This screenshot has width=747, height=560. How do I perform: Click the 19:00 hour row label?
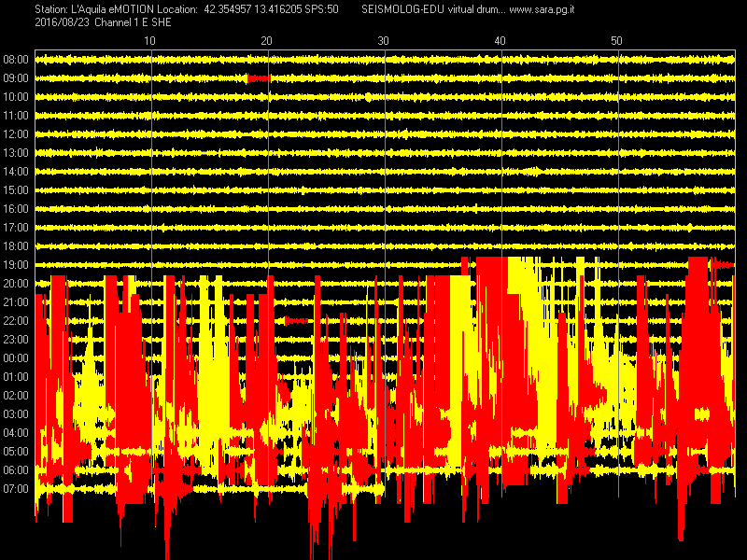click(16, 265)
